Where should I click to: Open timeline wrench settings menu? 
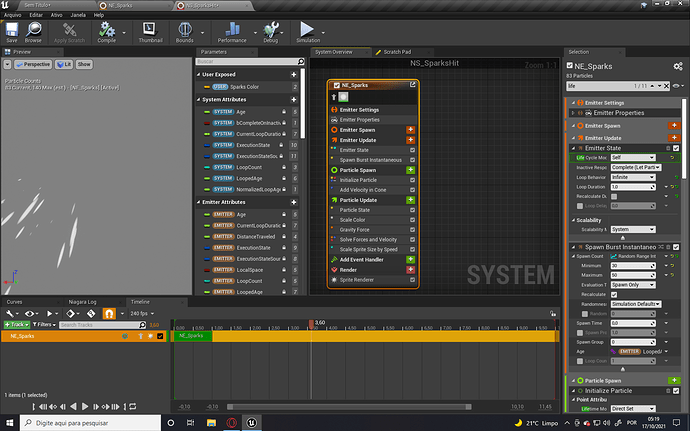point(10,313)
